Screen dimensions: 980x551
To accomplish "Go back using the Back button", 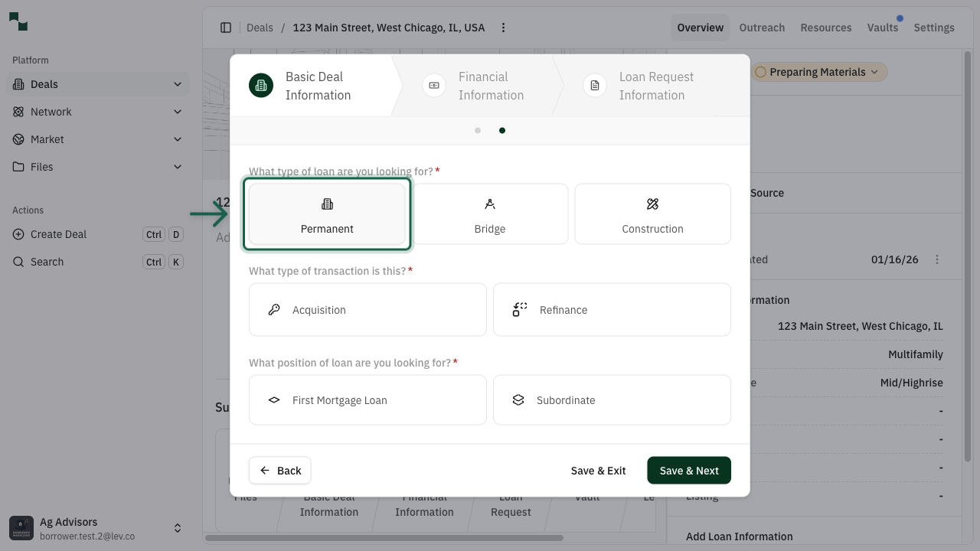I will tap(279, 470).
